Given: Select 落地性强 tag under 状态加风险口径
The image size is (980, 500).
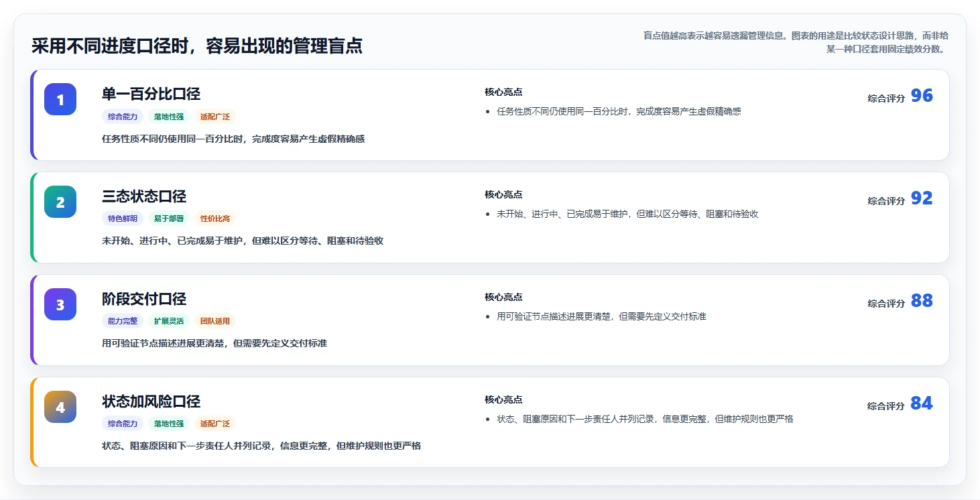Looking at the screenshot, I should click(169, 424).
